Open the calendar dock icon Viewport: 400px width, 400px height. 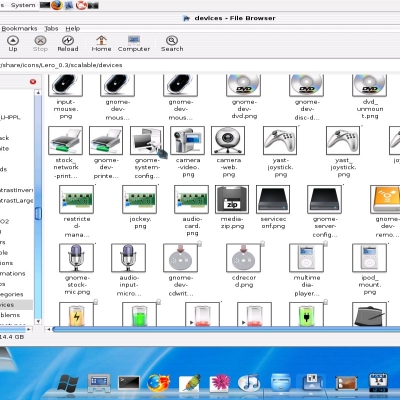[x=379, y=383]
